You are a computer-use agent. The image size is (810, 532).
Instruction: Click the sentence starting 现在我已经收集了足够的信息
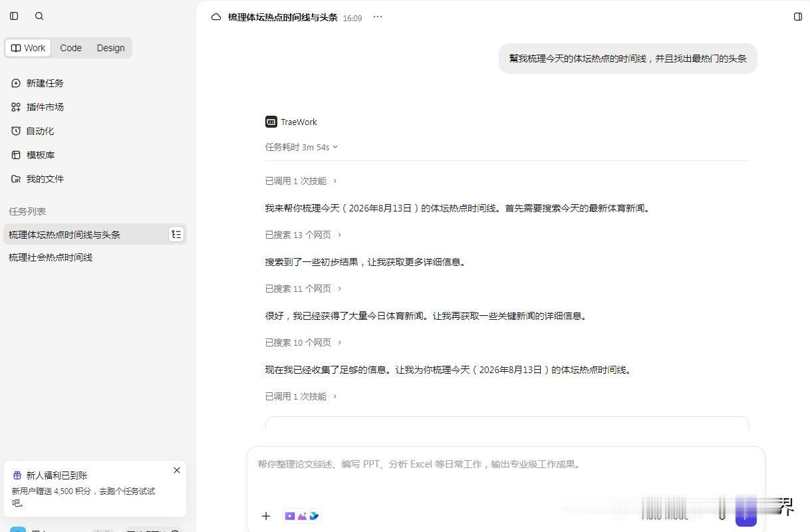click(448, 370)
